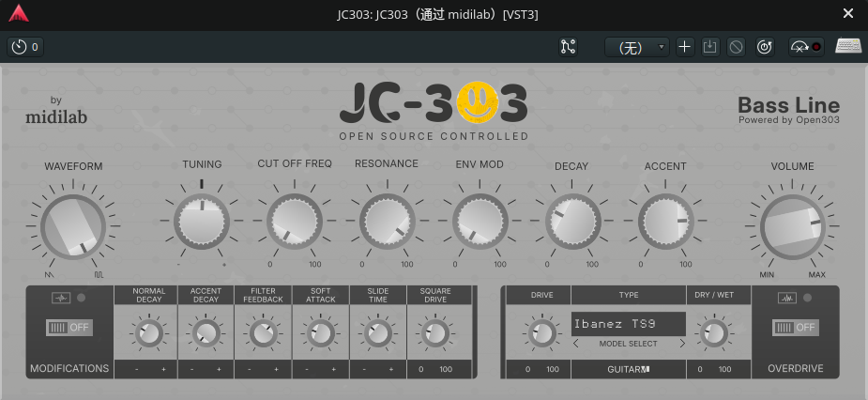The height and width of the screenshot is (400, 868).
Task: Click the MODEL SELECT label
Action: (629, 344)
